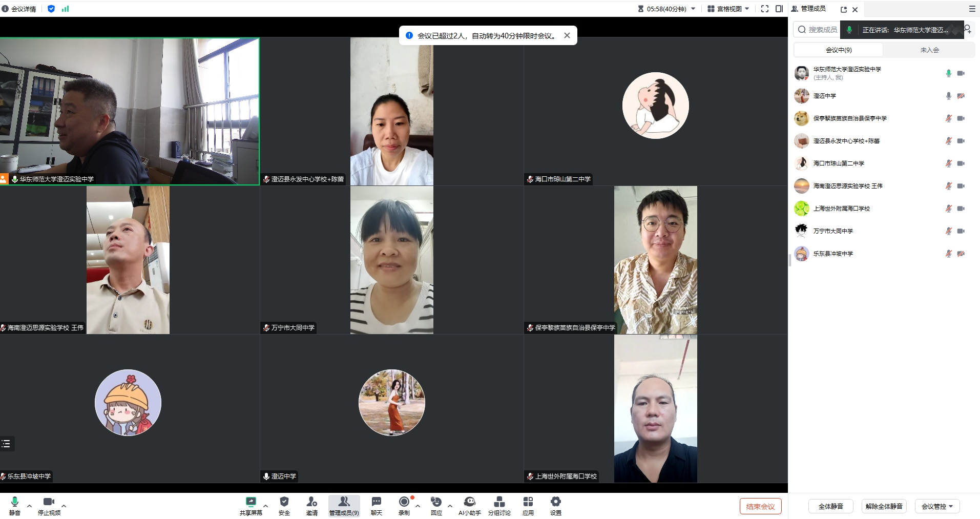Open the 应用 apps icon
Image resolution: width=980 pixels, height=519 pixels.
tap(528, 502)
